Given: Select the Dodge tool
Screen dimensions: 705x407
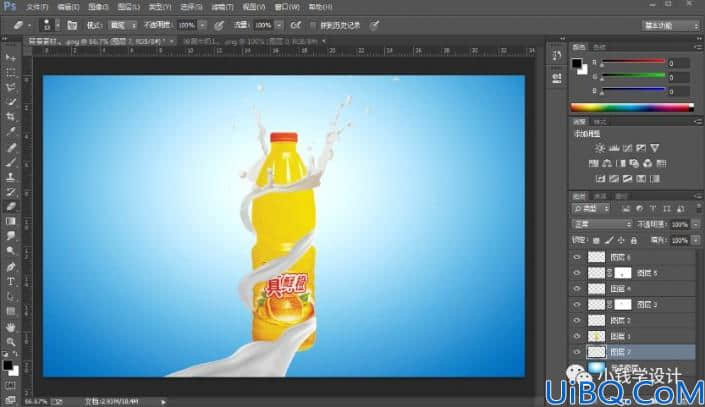Looking at the screenshot, I should (10, 251).
